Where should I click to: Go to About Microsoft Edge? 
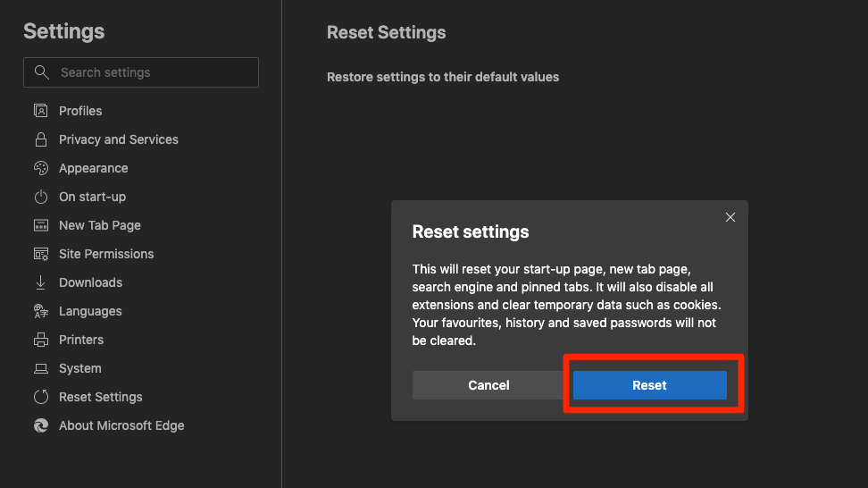[121, 425]
